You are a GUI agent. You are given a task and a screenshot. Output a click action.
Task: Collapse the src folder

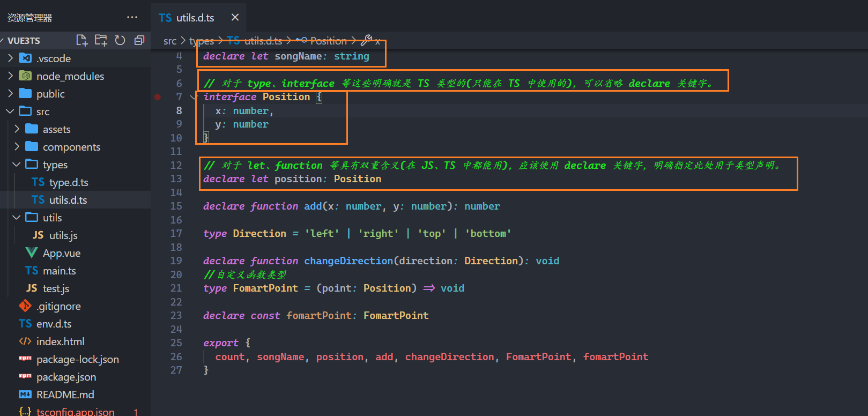tap(42, 112)
